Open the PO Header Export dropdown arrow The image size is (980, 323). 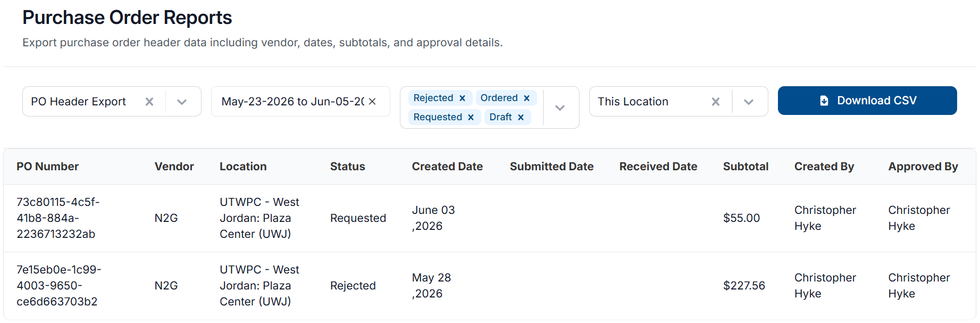point(182,102)
